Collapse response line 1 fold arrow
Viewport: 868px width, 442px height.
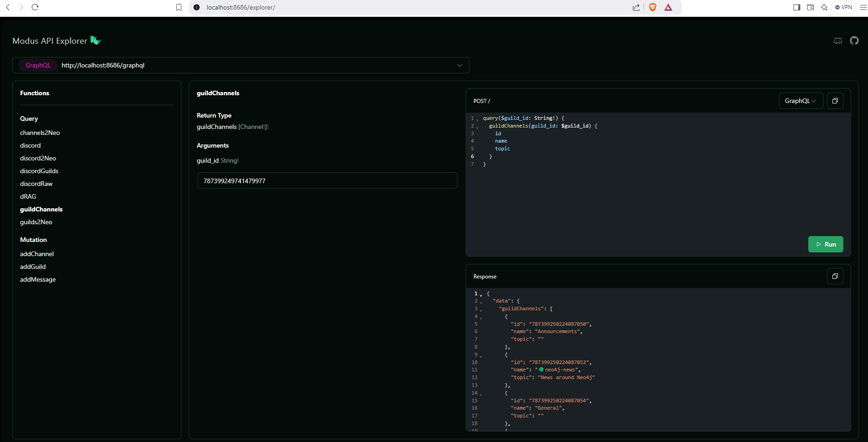click(481, 295)
